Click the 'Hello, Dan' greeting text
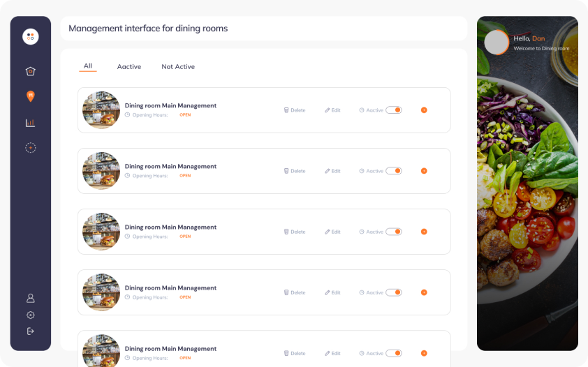Screen dimensions: 588x367 (529, 38)
